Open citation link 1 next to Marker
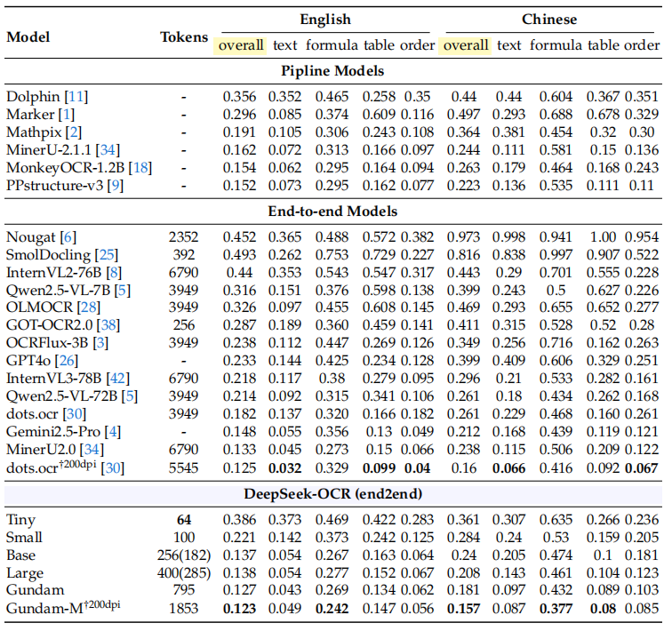Image resolution: width=672 pixels, height=631 pixels. pyautogui.click(x=67, y=115)
